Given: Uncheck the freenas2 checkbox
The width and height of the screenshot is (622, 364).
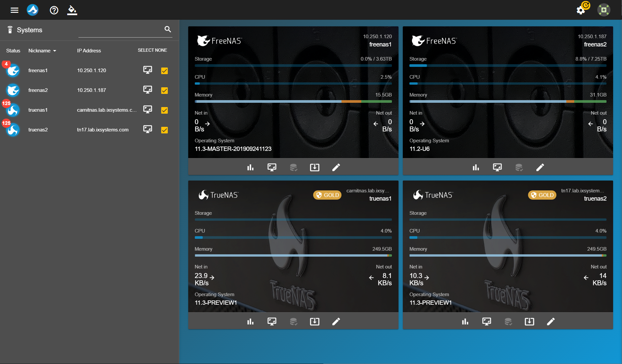Looking at the screenshot, I should [x=164, y=90].
